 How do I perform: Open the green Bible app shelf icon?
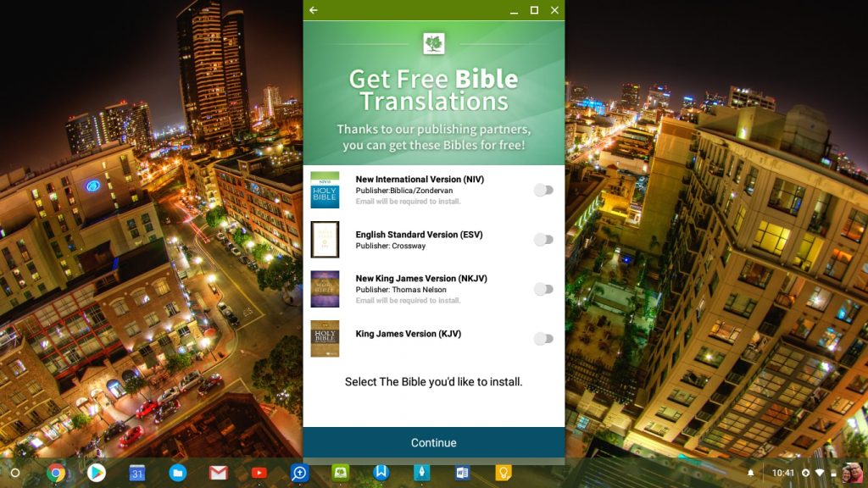(x=340, y=473)
